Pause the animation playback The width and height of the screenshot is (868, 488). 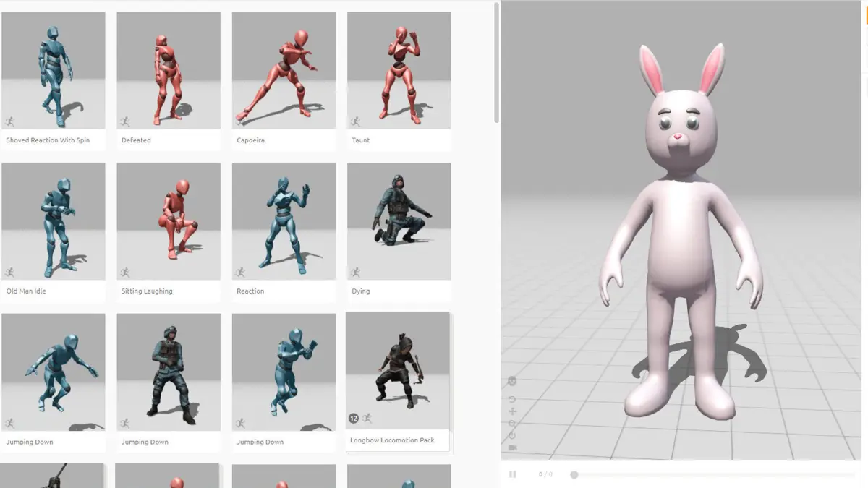click(x=513, y=474)
